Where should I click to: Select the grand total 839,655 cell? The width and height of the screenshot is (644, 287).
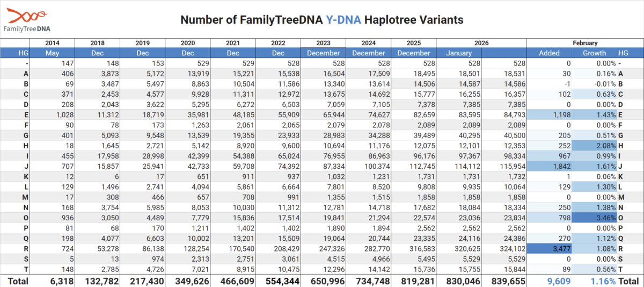coord(504,281)
